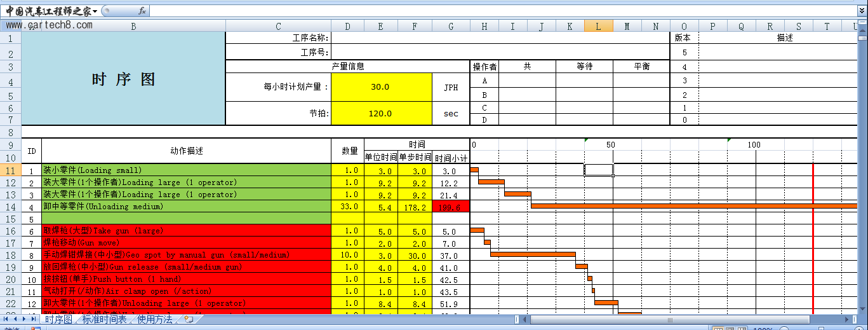Screen dimensions: 868x330
Task: Click the red 193.6 subtotal cell
Action: 451,207
